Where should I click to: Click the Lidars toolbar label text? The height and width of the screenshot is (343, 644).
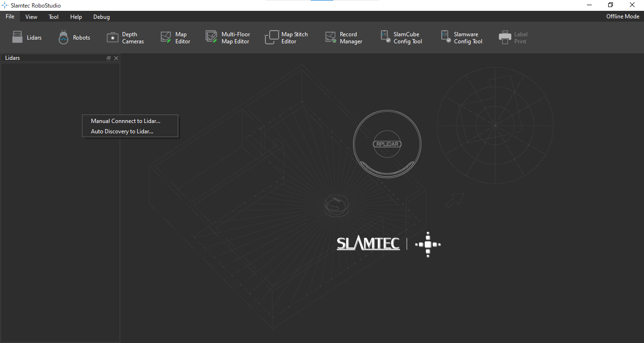click(34, 38)
